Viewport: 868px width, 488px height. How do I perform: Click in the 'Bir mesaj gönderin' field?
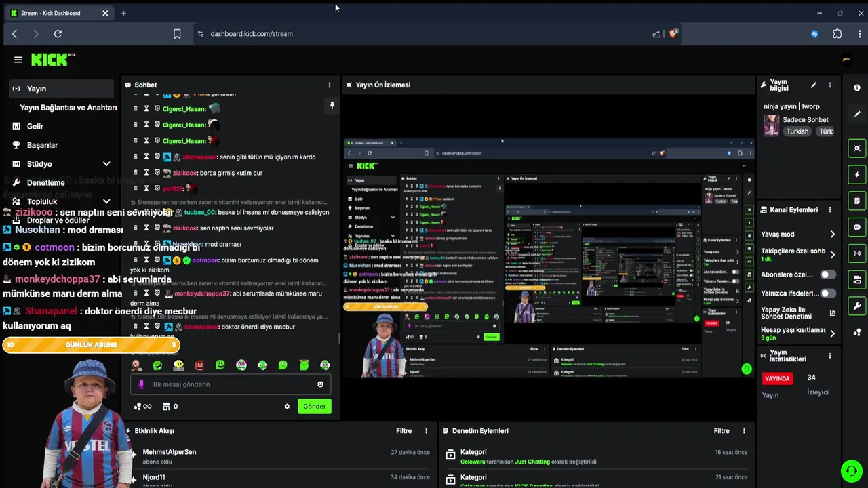coord(231,384)
